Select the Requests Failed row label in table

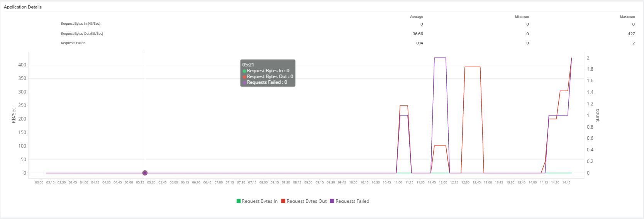73,43
